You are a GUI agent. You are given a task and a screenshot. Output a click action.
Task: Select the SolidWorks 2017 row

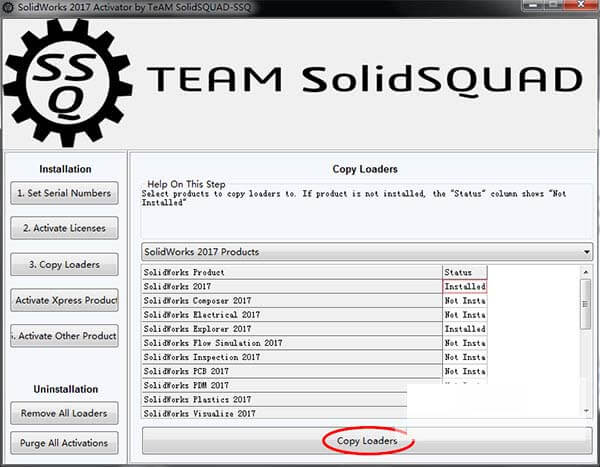pyautogui.click(x=292, y=286)
